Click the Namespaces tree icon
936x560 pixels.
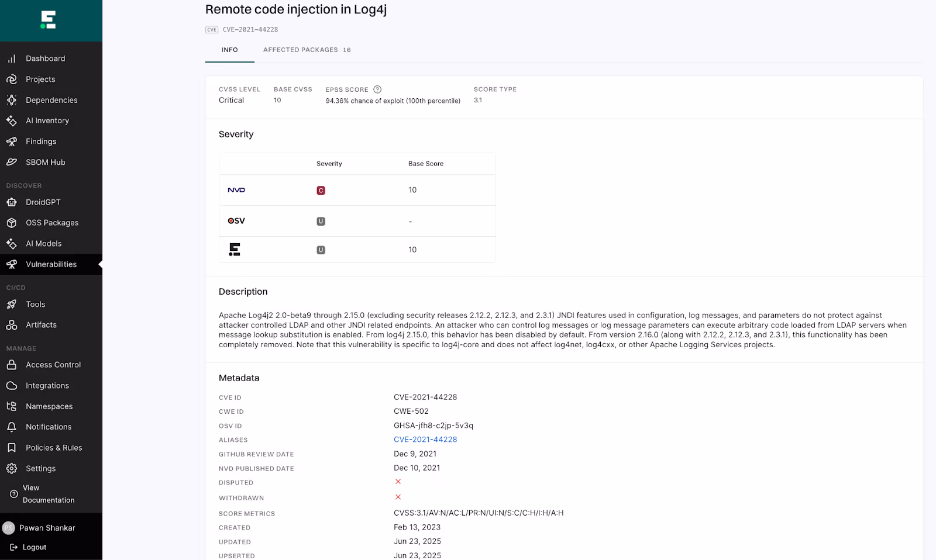pos(12,406)
